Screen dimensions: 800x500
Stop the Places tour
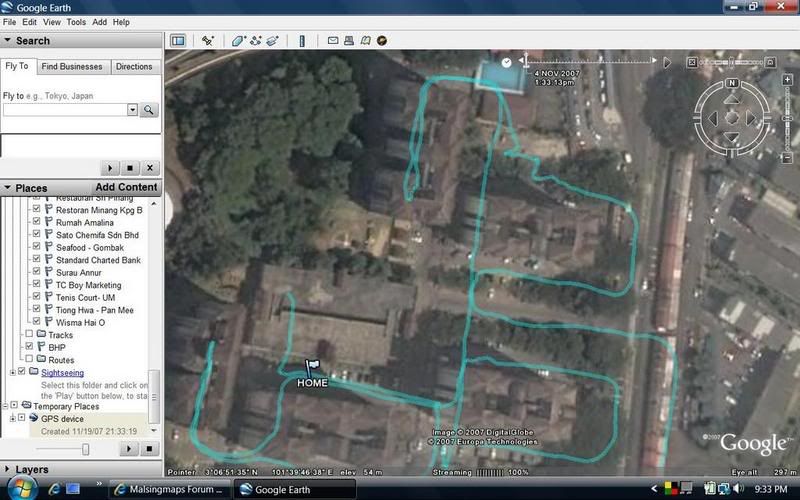coord(149,449)
